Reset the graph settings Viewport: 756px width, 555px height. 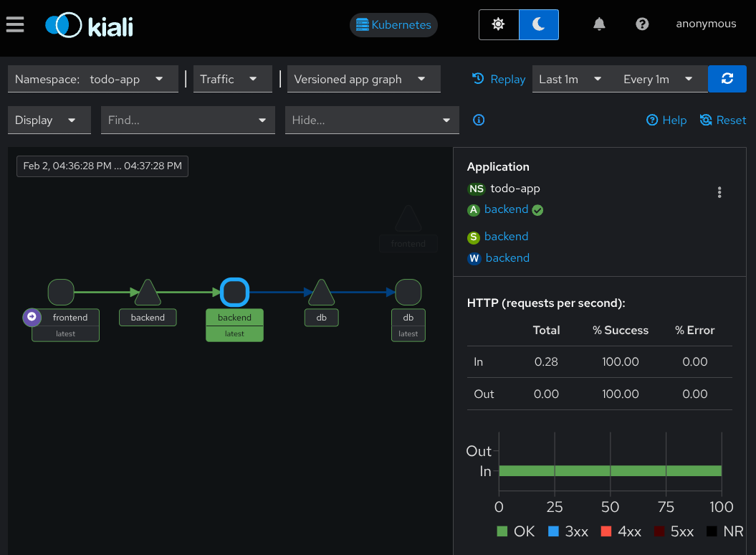pyautogui.click(x=723, y=120)
